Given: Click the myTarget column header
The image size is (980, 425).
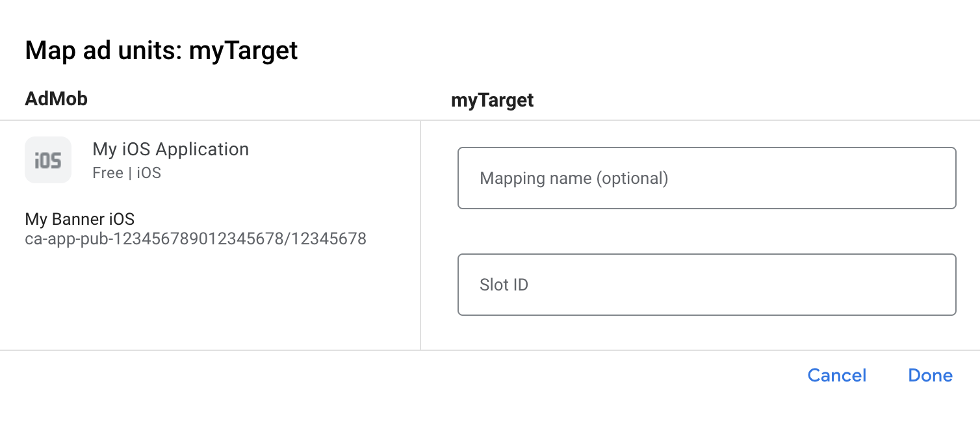Looking at the screenshot, I should pos(492,100).
